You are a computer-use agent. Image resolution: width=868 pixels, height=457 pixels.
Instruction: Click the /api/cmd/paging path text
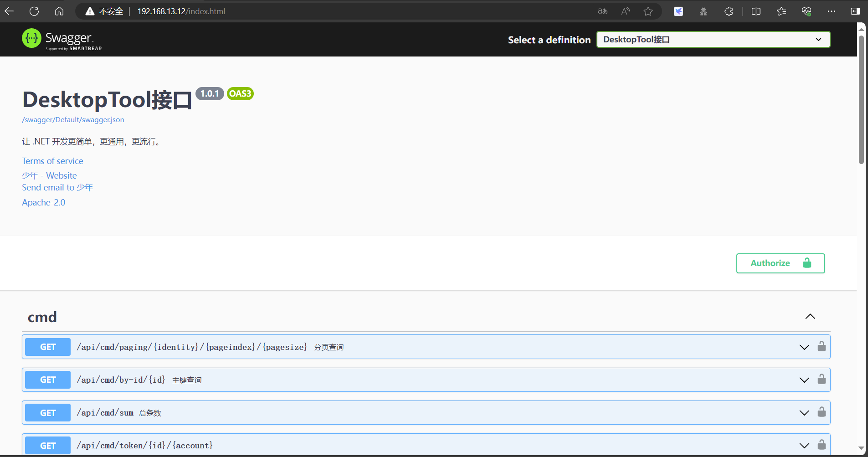[x=192, y=347]
